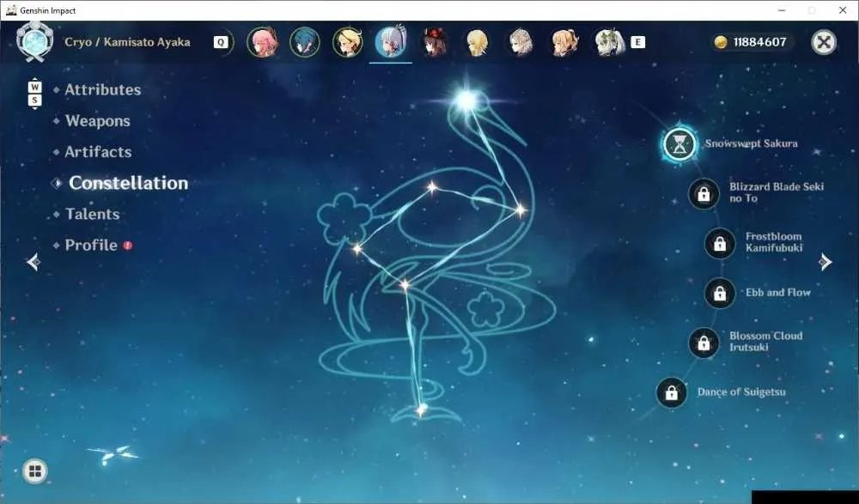
Task: Select the blonde character with green ring
Action: [x=347, y=42]
